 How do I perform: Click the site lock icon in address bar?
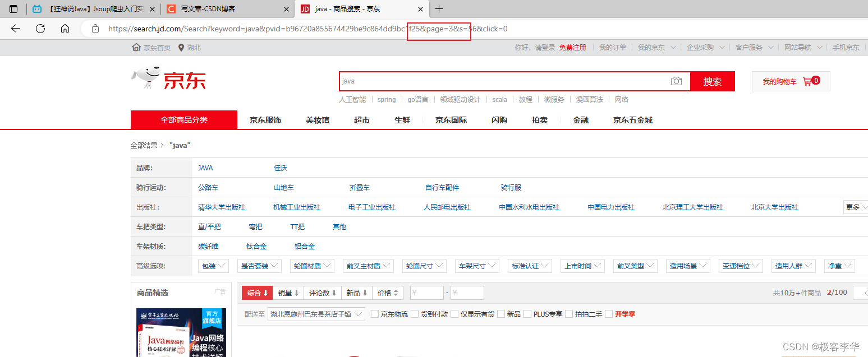coord(95,29)
